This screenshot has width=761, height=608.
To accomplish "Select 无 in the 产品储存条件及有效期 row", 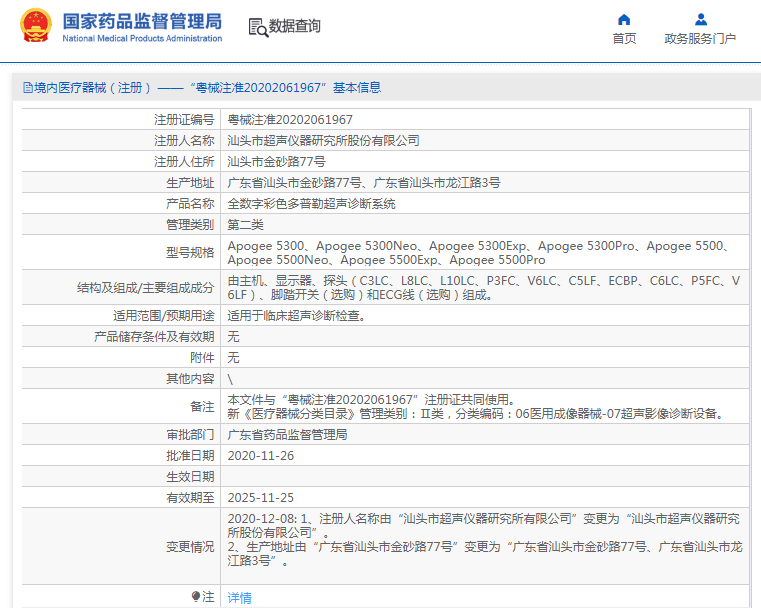I will point(233,336).
